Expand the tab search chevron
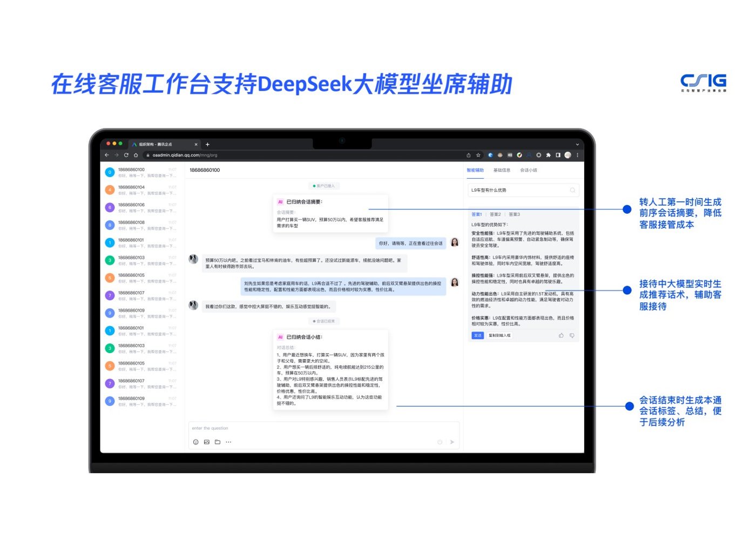Viewport: 756px width, 534px height. (577, 144)
